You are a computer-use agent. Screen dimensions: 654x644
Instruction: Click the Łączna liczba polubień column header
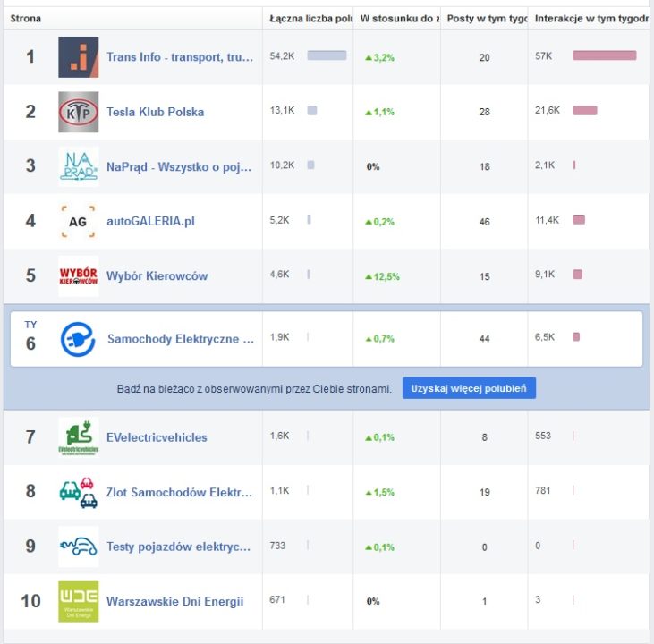coord(310,19)
